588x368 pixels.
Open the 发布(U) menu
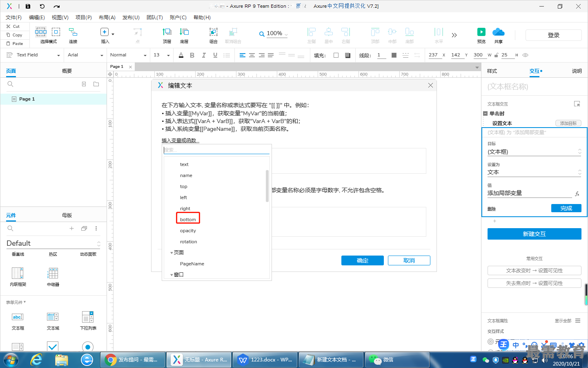[131, 18]
